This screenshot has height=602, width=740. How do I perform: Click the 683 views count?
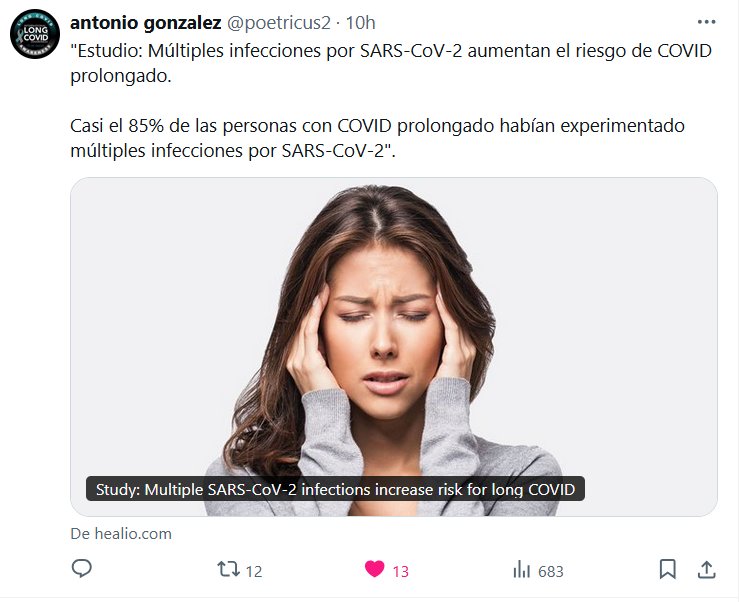[551, 571]
